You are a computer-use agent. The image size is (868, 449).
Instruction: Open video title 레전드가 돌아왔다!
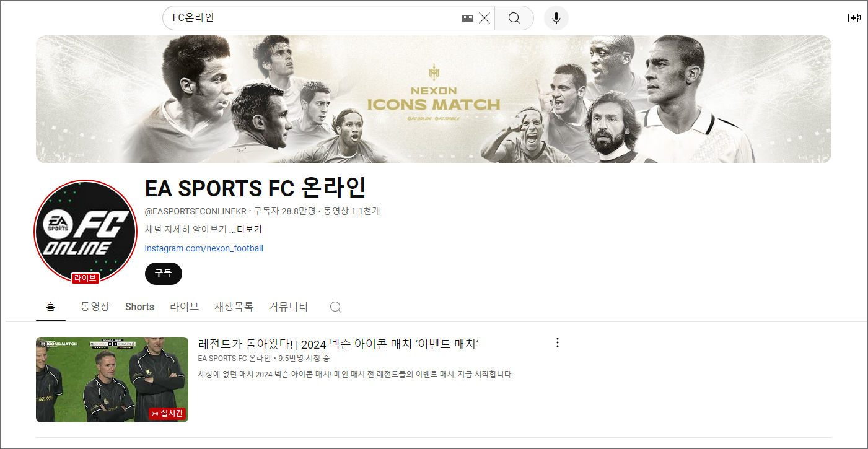pos(339,344)
